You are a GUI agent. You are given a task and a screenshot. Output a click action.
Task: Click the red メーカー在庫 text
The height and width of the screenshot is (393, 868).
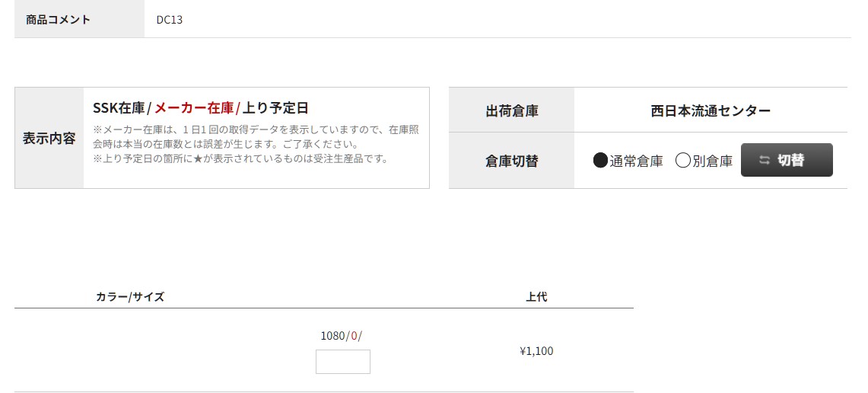coord(194,107)
